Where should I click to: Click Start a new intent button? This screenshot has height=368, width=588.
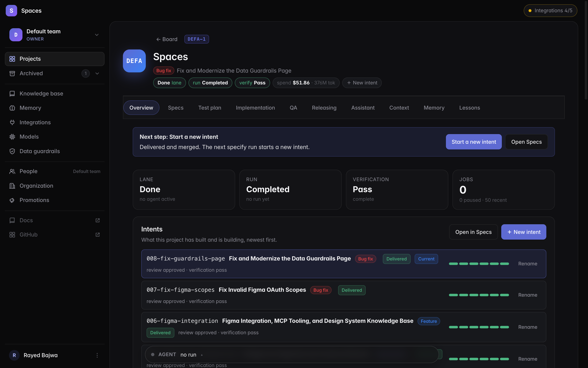pos(473,142)
